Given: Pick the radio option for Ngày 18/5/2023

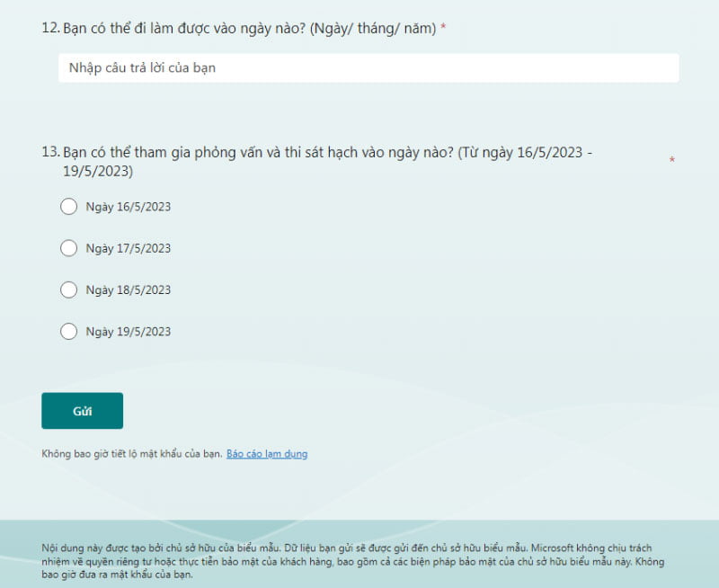Looking at the screenshot, I should 68,290.
